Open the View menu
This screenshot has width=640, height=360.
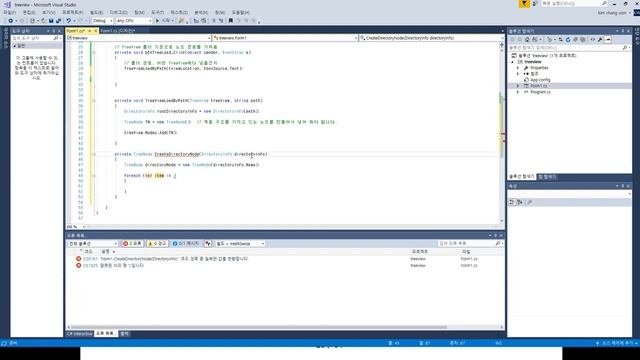pos(49,13)
